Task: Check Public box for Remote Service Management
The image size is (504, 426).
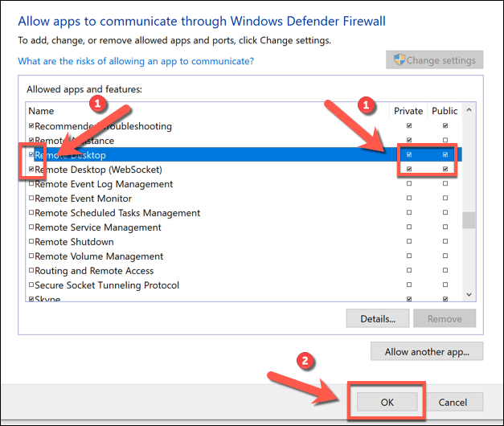Action: coord(445,227)
